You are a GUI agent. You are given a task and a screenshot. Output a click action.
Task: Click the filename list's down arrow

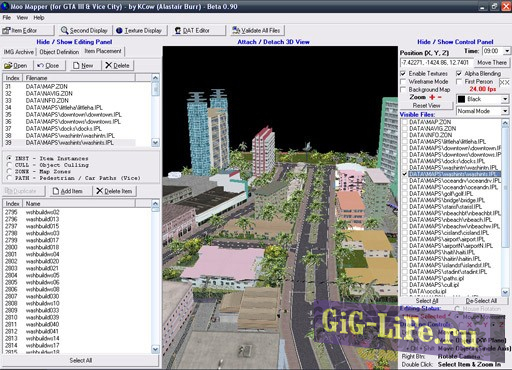(155, 143)
